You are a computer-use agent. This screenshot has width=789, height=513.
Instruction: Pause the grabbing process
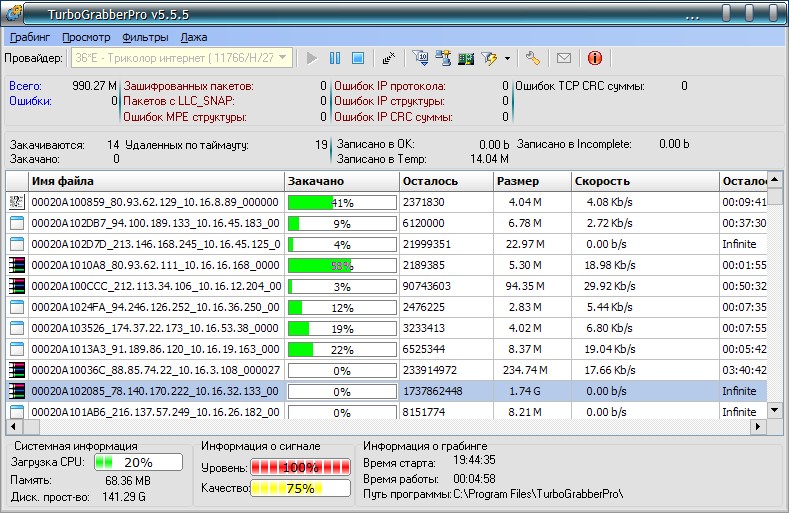coord(335,58)
